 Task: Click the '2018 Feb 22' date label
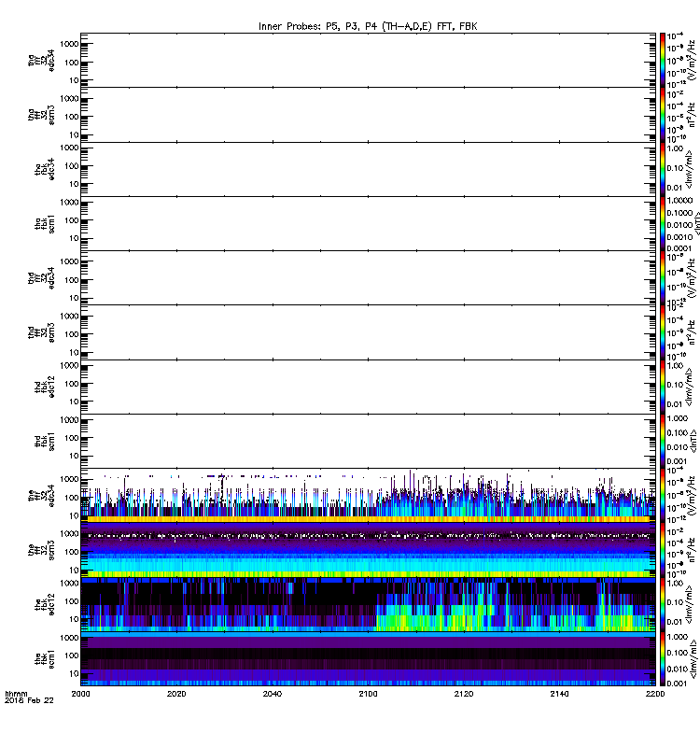point(29,700)
